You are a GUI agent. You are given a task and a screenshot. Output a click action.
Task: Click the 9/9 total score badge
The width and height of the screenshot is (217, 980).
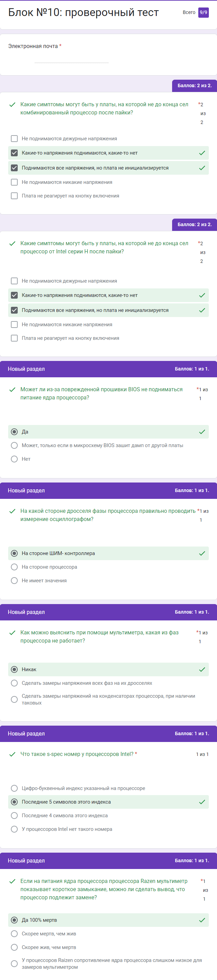coord(203,13)
